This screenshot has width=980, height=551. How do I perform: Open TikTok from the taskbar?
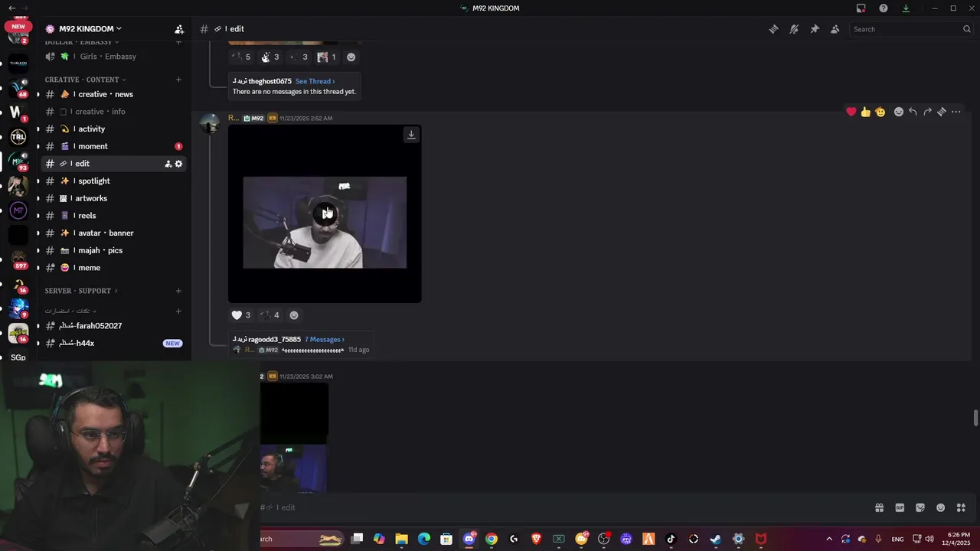pos(671,539)
